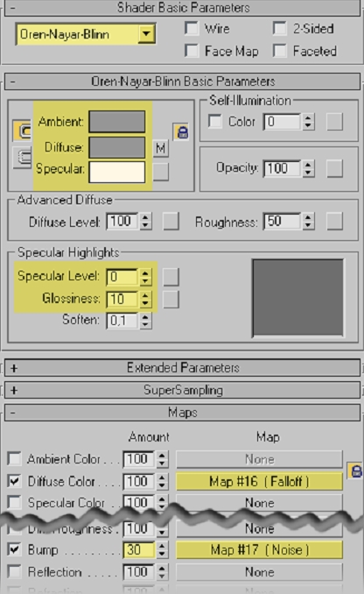
Task: Collapse the Shader Basic Parameters rollout
Action: coord(182,8)
